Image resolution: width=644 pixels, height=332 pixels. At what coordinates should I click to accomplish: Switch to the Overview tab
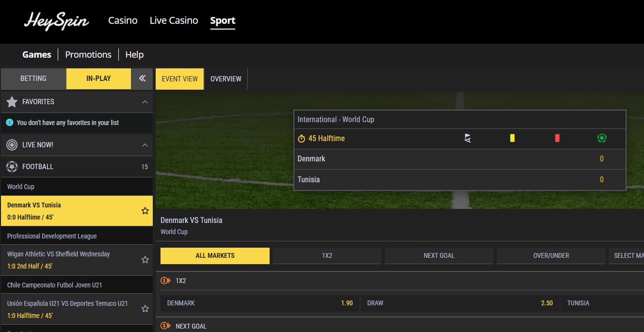[x=225, y=79]
